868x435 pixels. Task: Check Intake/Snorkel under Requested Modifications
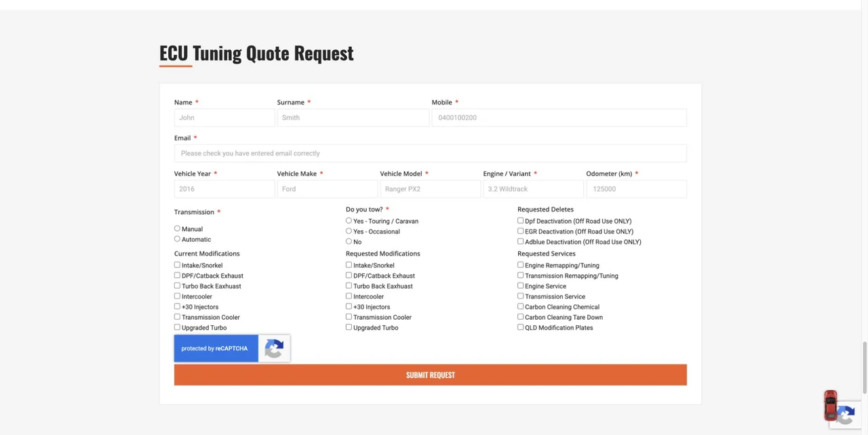tap(349, 265)
